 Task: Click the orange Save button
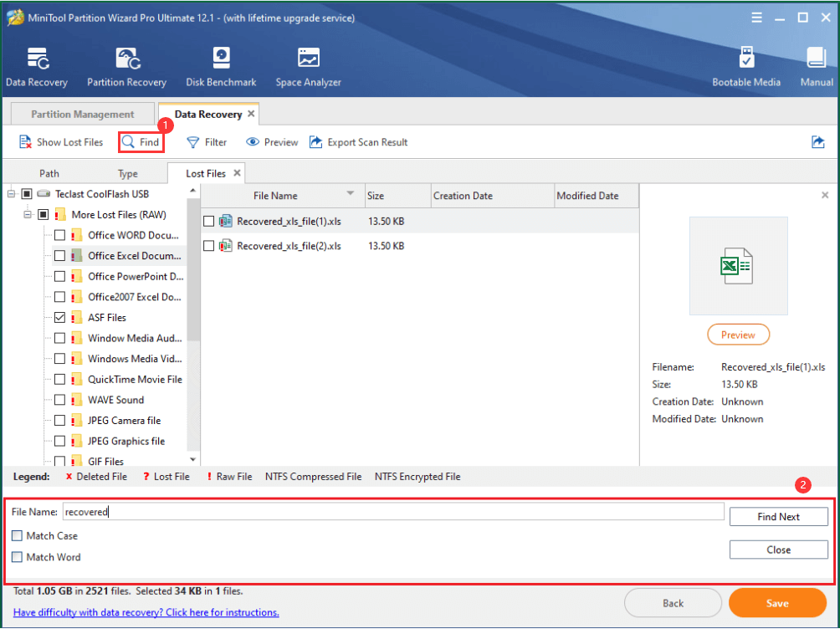click(777, 603)
